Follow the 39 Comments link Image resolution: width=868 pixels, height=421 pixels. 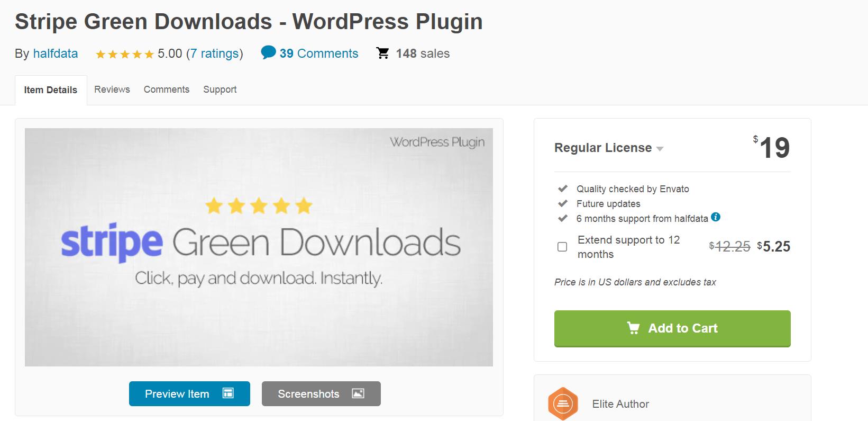click(x=319, y=53)
